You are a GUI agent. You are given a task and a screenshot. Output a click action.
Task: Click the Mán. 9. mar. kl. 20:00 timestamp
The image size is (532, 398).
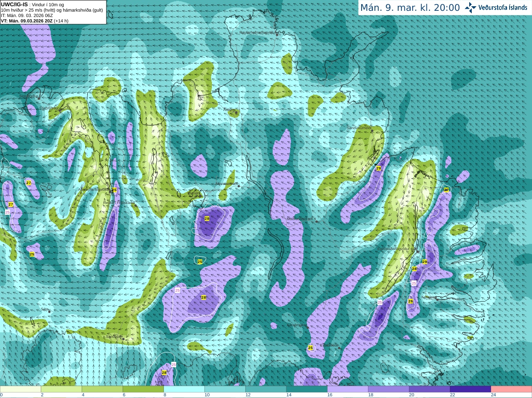click(x=410, y=7)
